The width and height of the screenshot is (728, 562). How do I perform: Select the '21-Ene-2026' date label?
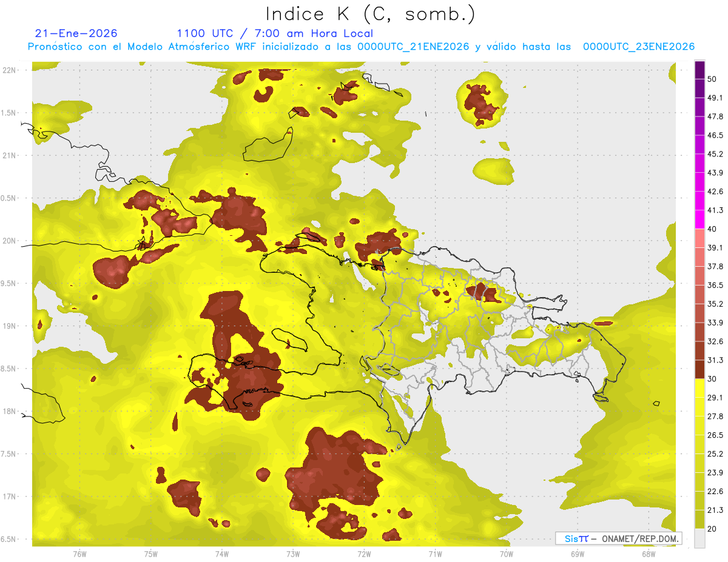(x=76, y=33)
